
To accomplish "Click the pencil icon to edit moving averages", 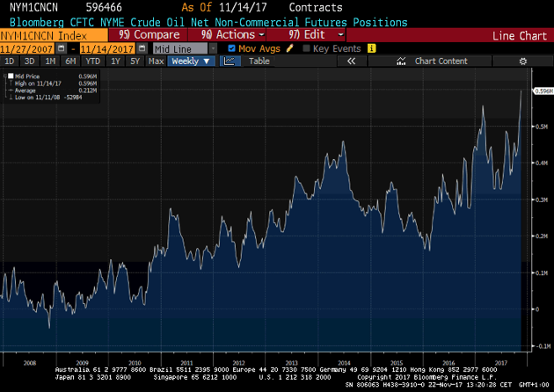I will point(289,48).
